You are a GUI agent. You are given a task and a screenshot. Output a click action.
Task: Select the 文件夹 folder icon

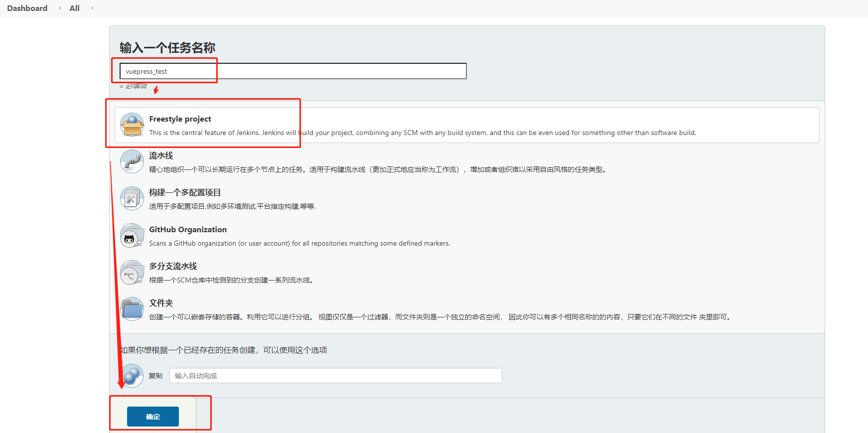coord(132,309)
